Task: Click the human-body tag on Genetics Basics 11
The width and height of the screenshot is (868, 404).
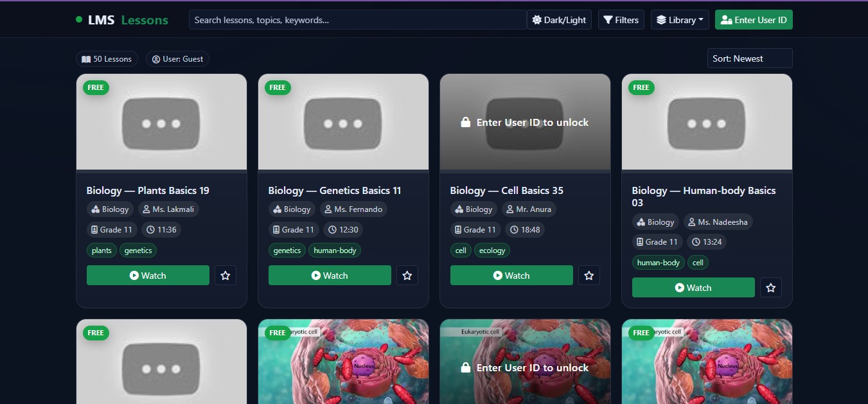Action: coord(335,250)
